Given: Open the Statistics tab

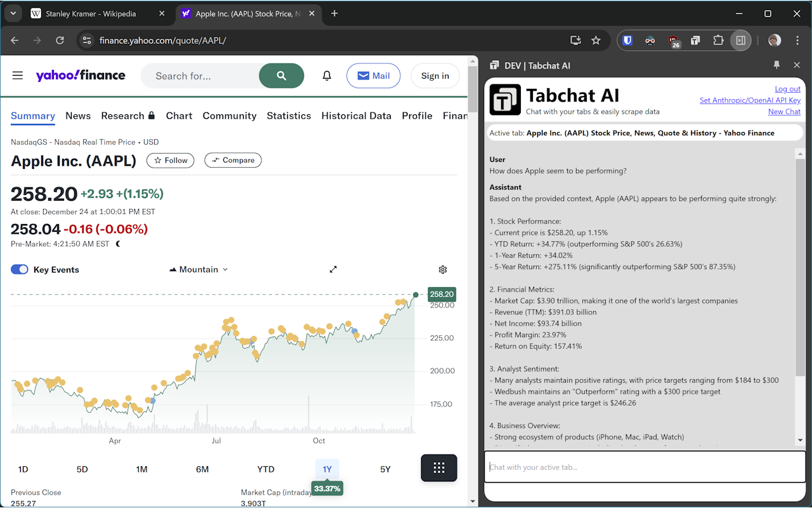Looking at the screenshot, I should [x=289, y=116].
